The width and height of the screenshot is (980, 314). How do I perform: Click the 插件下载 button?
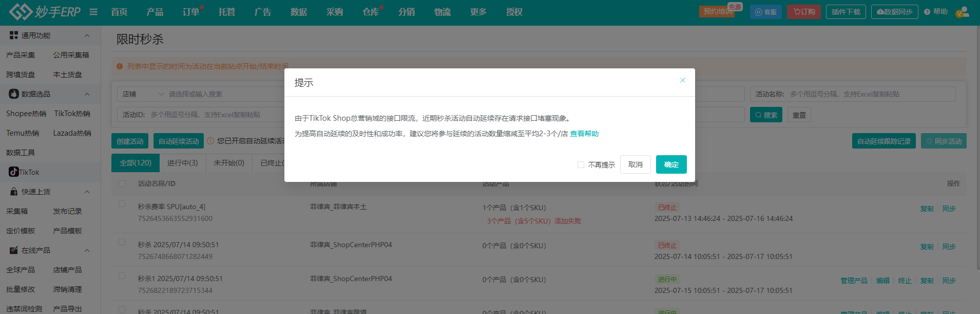(846, 12)
